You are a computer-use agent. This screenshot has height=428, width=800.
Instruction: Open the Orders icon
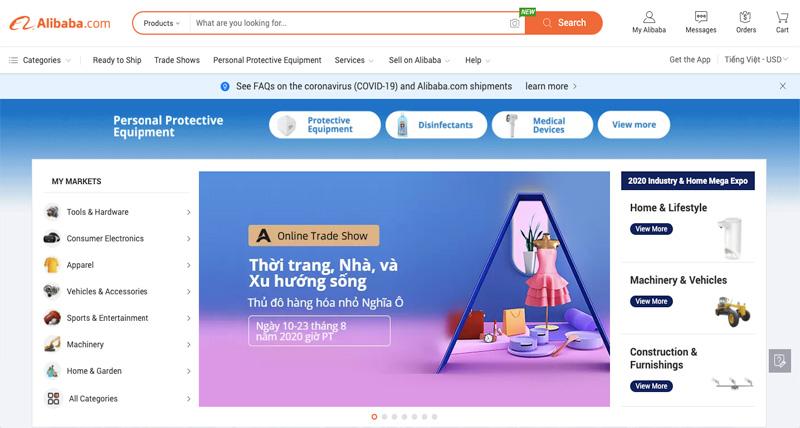pyautogui.click(x=745, y=22)
